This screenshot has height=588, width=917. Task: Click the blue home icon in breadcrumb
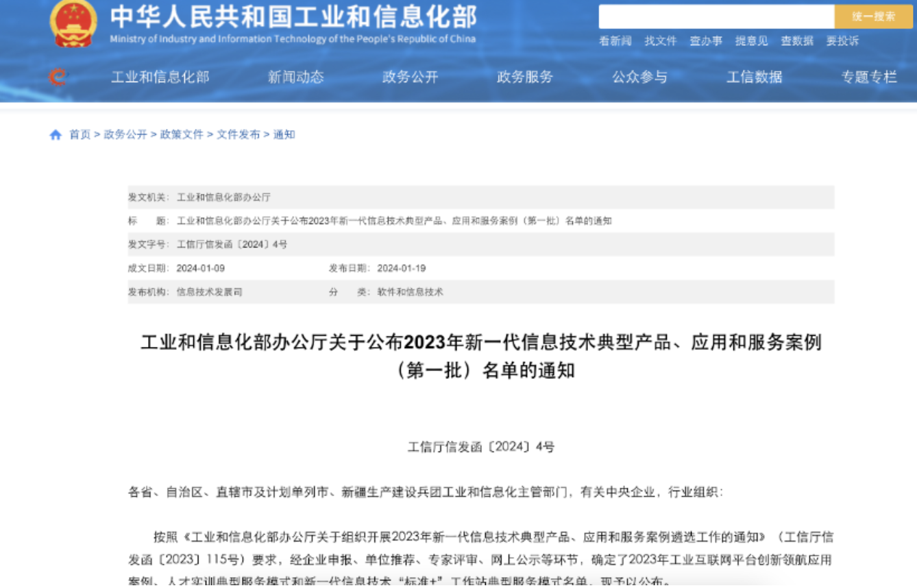coord(56,135)
